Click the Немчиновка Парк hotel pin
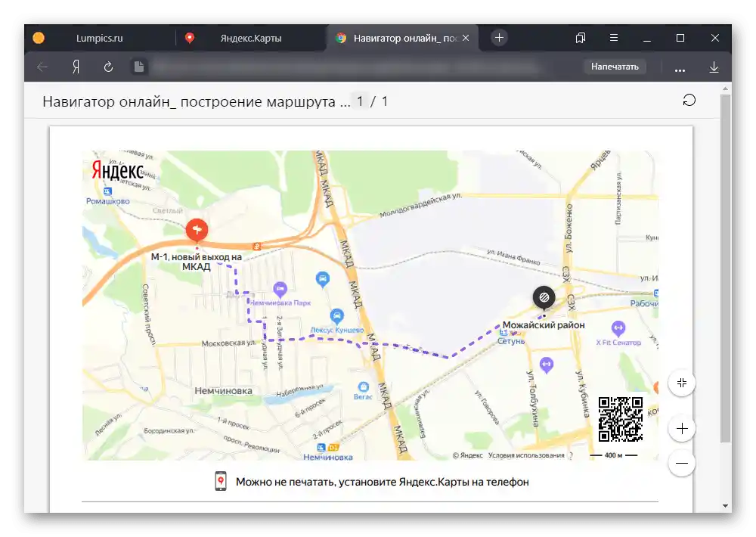Image resolution: width=756 pixels, height=537 pixels. (280, 290)
